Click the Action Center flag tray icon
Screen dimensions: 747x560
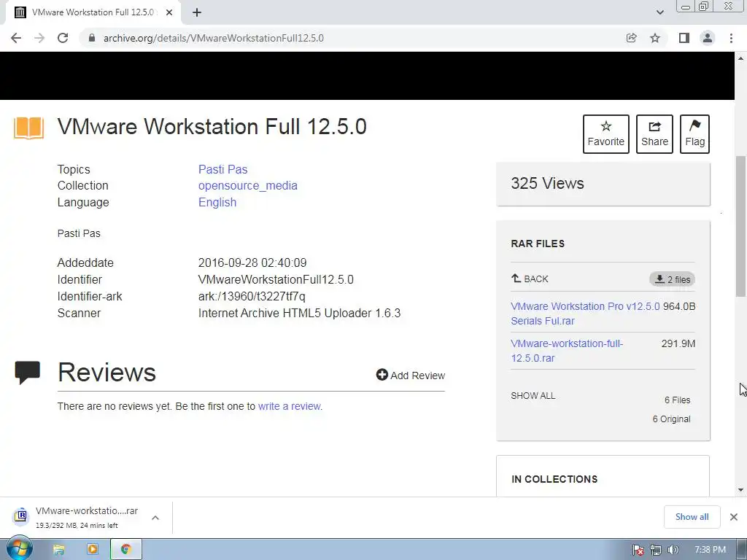pos(638,550)
